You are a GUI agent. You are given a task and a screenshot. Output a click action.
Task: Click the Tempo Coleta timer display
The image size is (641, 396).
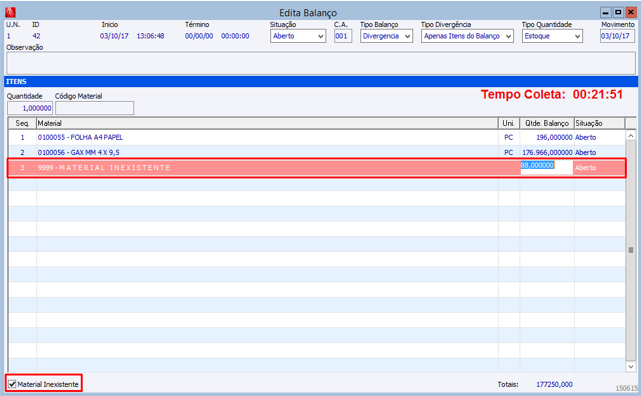(x=552, y=94)
